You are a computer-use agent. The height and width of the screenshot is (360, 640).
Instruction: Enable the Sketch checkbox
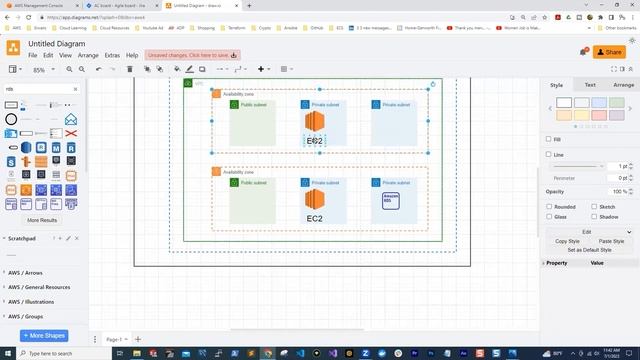594,207
